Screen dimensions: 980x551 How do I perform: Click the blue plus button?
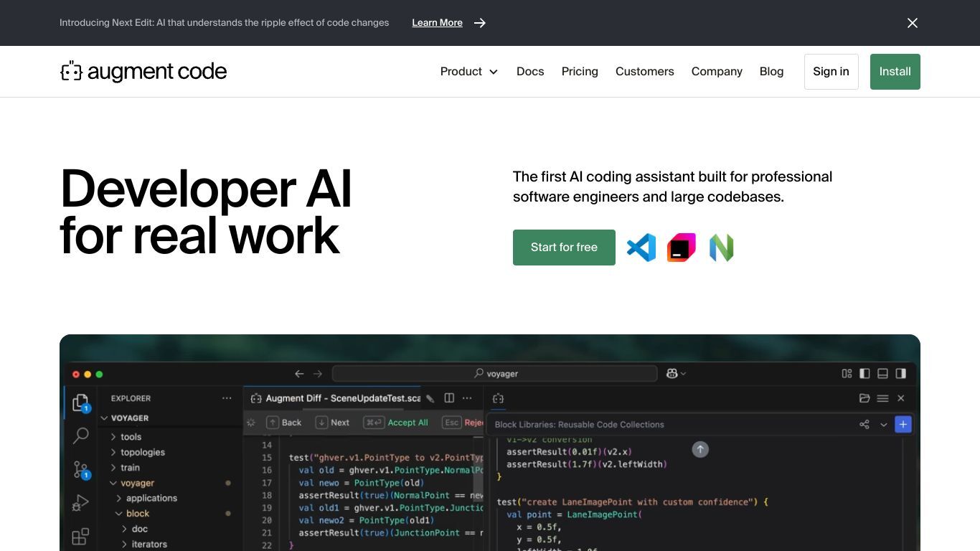tap(903, 425)
